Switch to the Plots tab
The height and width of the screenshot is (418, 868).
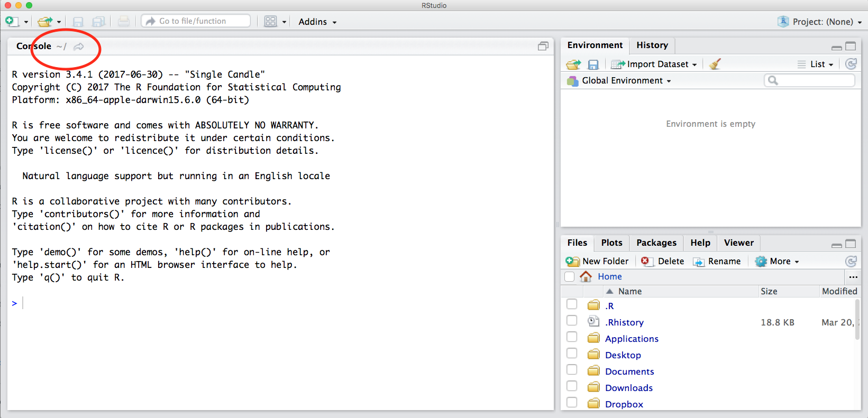pyautogui.click(x=611, y=243)
